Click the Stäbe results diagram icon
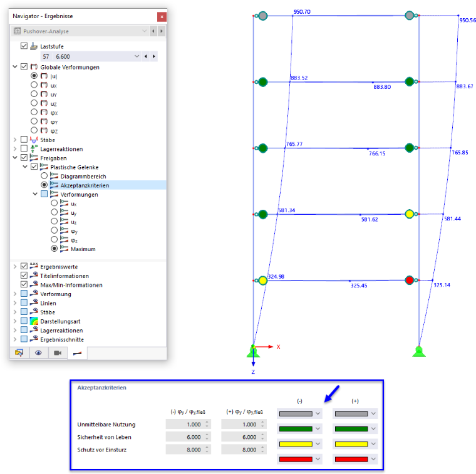Screen dimensions: 476x474 coord(34,140)
